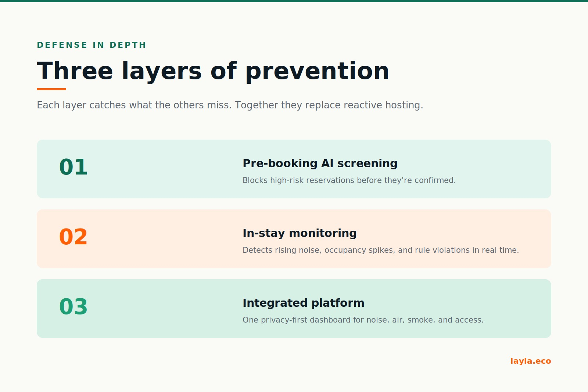588x392 pixels.
Task: Select the 'Pre-booking AI screening' heading
Action: coord(320,163)
